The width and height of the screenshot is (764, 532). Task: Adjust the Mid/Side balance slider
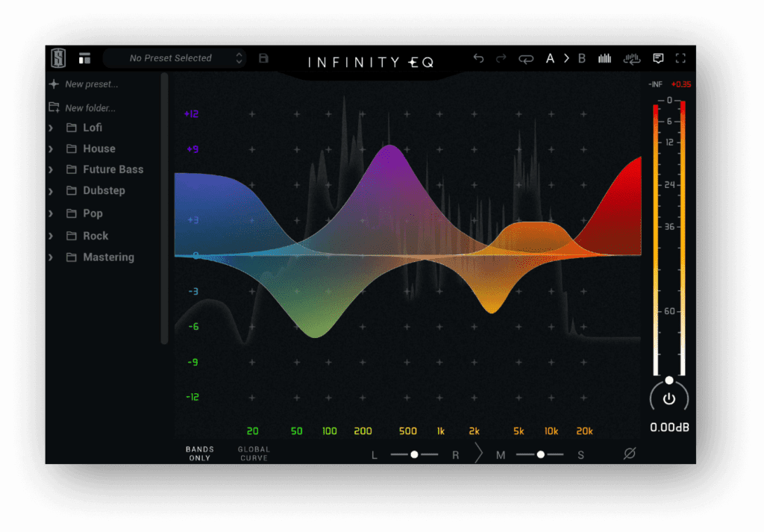point(540,454)
